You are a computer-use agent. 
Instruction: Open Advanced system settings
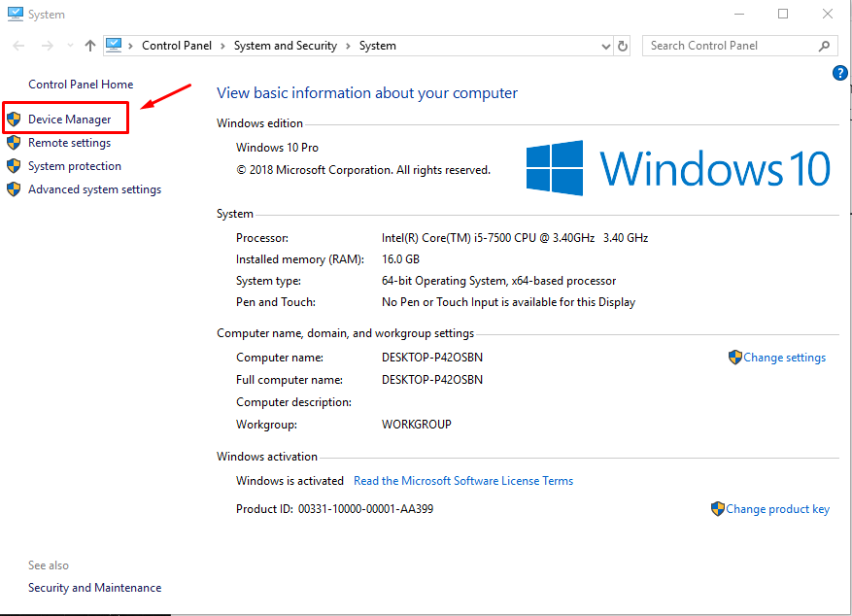pos(95,189)
